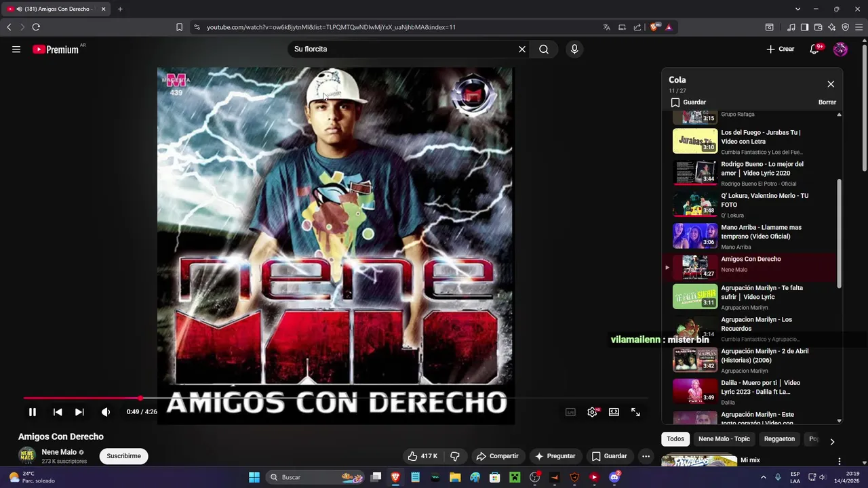Viewport: 868px width, 488px height.
Task: Open the notifications bell
Action: pyautogui.click(x=815, y=49)
